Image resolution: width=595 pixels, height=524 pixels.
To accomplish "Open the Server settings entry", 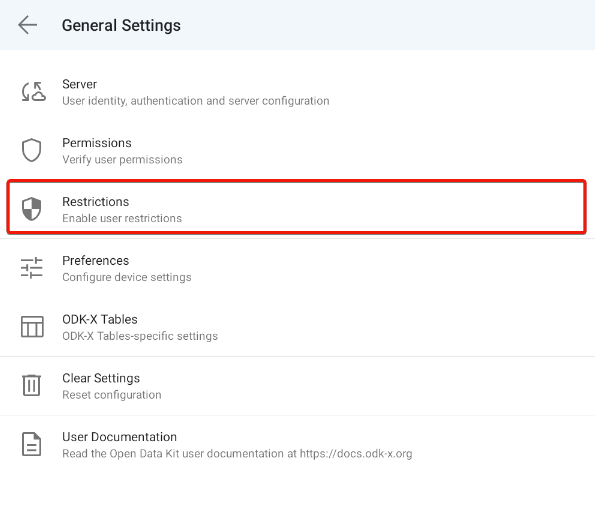I will click(x=298, y=92).
